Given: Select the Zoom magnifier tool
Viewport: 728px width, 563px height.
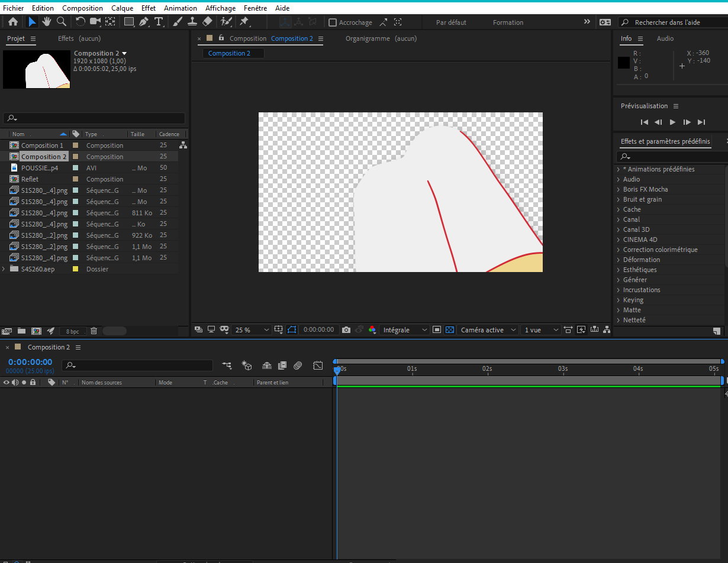Looking at the screenshot, I should point(62,22).
